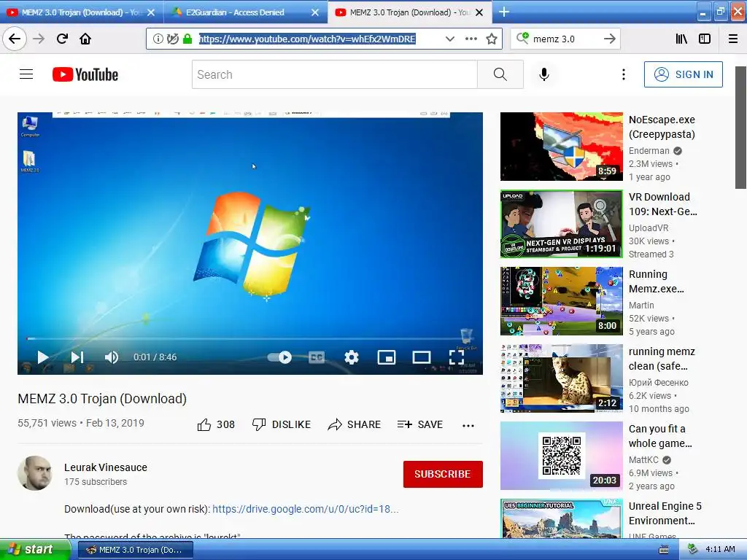The height and width of the screenshot is (560, 747).
Task: Show site information icon in address bar
Action: pos(158,39)
